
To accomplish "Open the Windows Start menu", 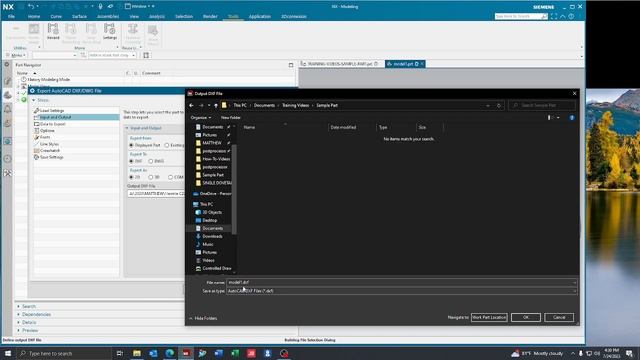I will tap(8, 353).
